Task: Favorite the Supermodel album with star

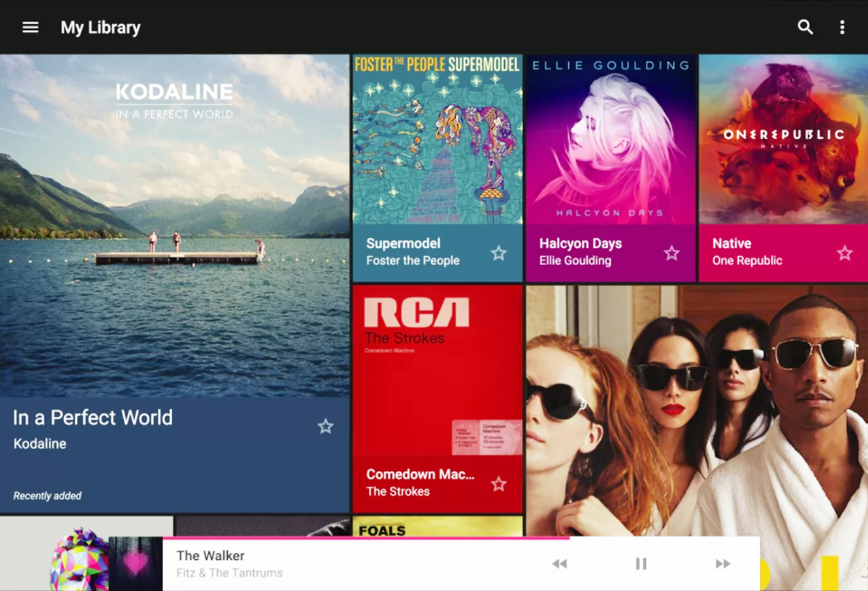Action: (x=499, y=253)
